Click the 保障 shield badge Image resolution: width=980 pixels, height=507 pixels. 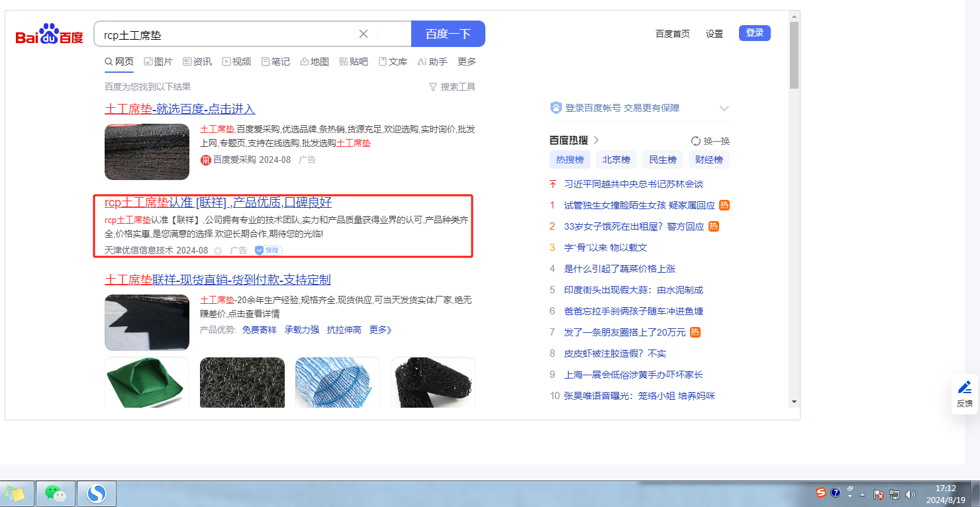(269, 250)
